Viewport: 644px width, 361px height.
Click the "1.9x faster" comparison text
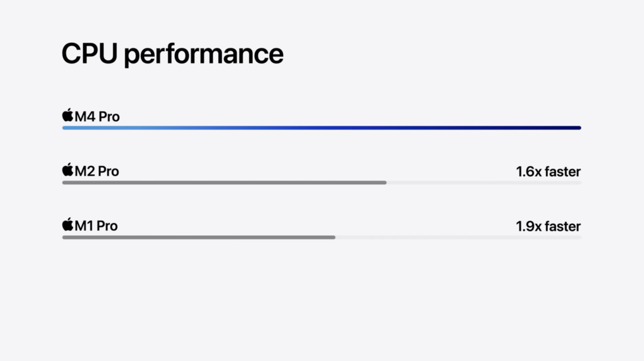(548, 226)
